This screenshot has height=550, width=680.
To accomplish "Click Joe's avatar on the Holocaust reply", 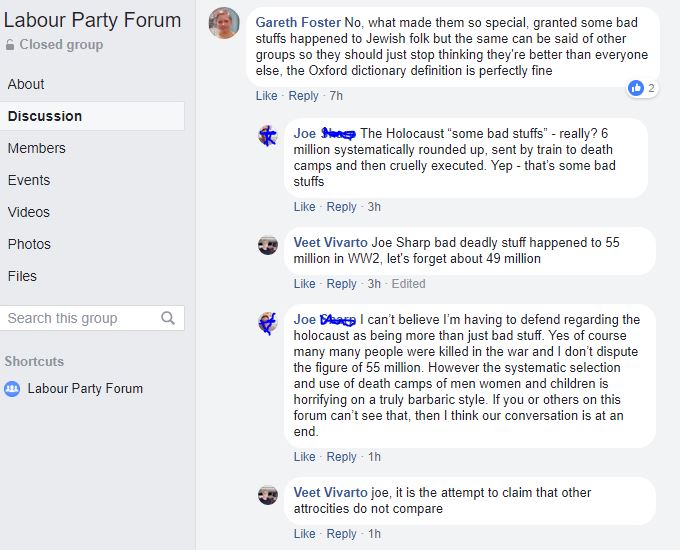I will [x=268, y=135].
